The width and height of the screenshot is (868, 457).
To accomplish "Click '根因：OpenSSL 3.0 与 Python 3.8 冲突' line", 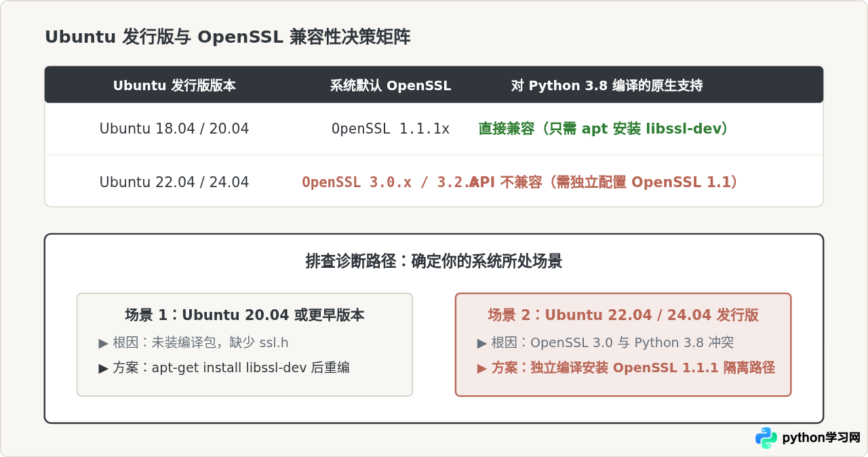I will pos(606,342).
